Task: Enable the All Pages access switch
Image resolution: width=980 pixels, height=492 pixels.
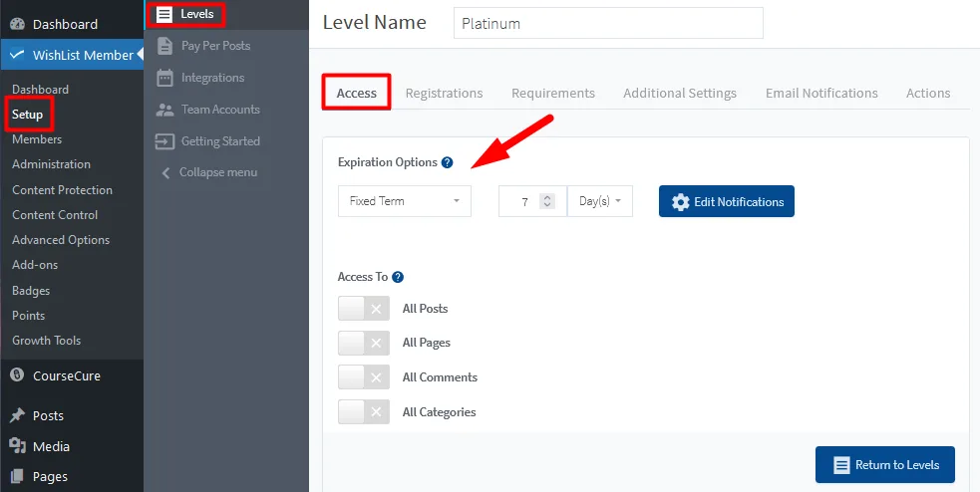Action: [364, 343]
